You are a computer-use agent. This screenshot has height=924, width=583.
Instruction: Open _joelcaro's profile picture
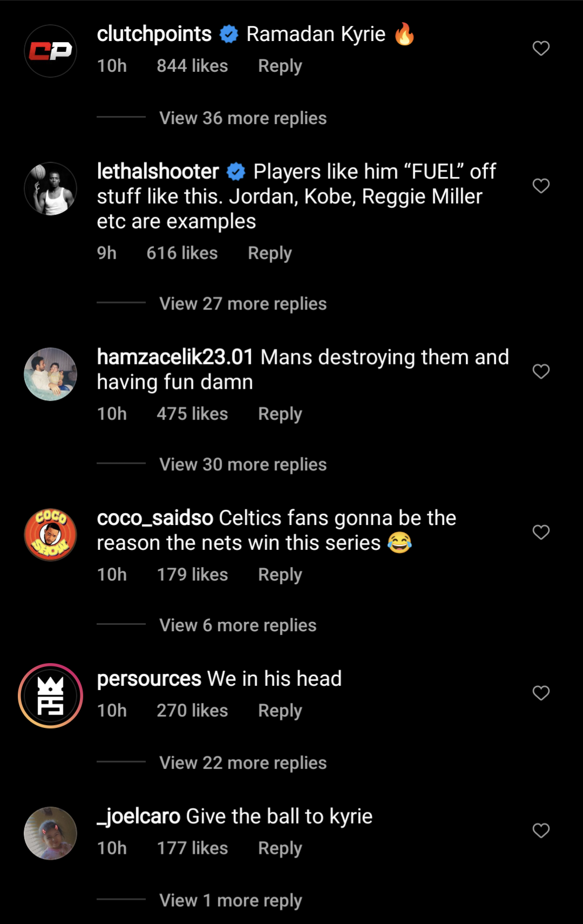coord(51,833)
